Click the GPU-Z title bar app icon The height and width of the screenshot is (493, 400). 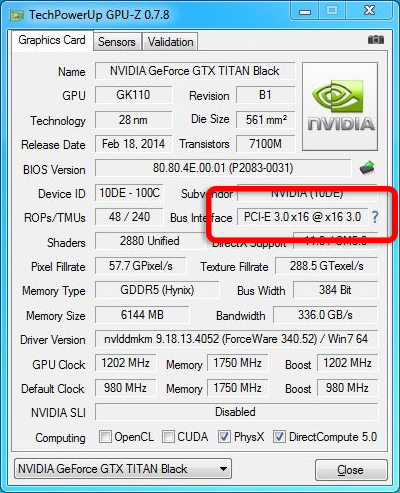[x=17, y=15]
